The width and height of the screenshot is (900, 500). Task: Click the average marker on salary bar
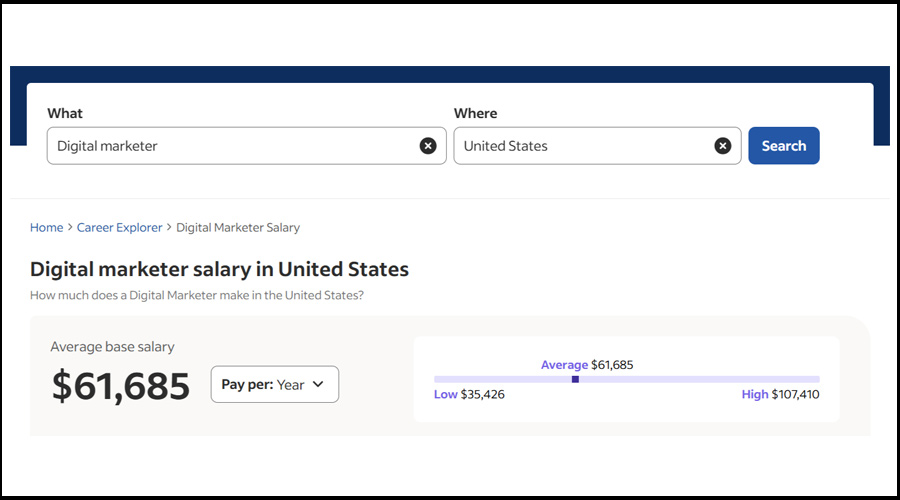point(575,379)
